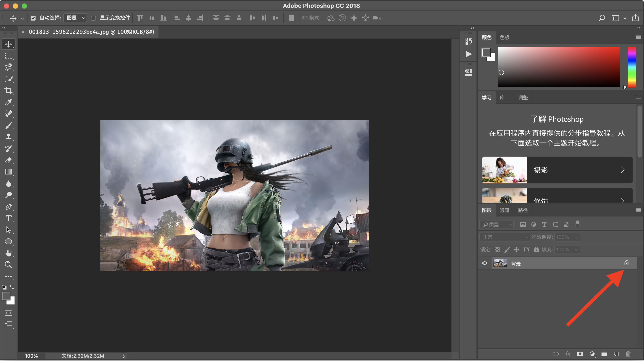Choose the Dodge tool
The width and height of the screenshot is (644, 361).
pyautogui.click(x=8, y=195)
